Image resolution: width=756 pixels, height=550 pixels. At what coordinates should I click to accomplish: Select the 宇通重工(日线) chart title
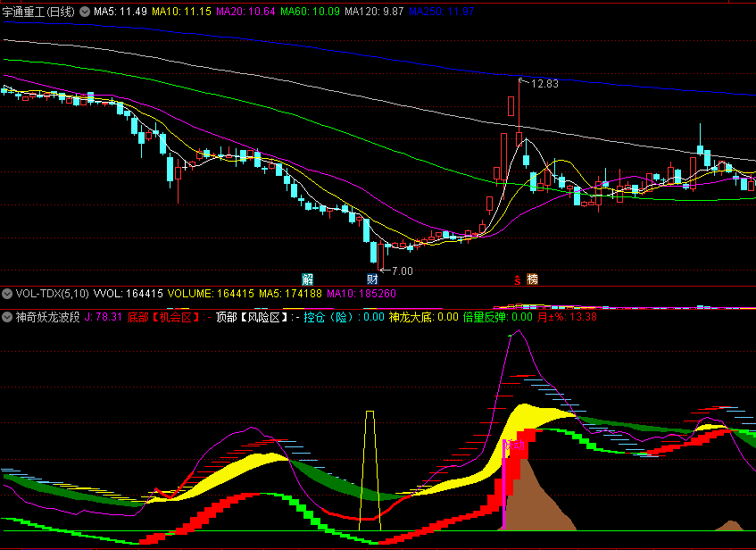click(38, 12)
